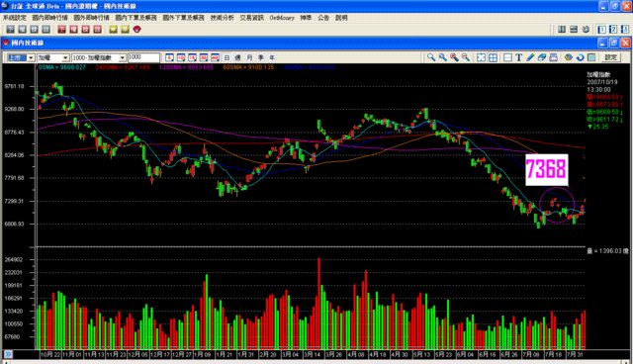
Task: Switch chart to 30-minute period
Action: click(204, 57)
